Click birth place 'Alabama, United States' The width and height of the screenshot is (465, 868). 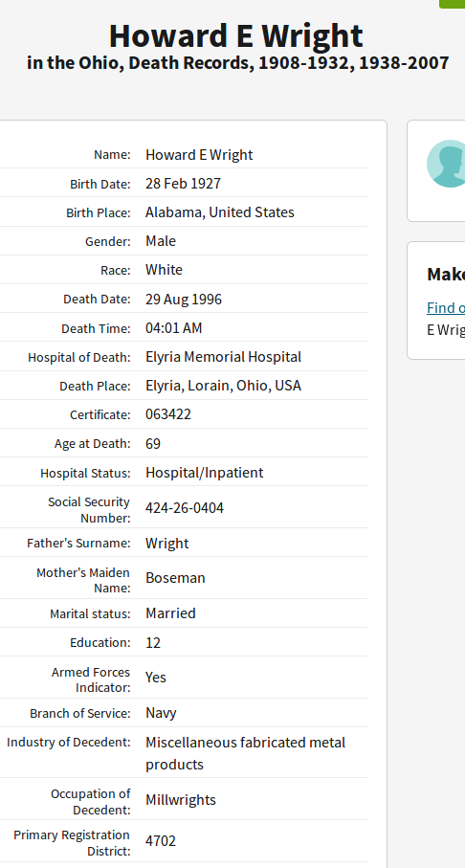coord(220,212)
